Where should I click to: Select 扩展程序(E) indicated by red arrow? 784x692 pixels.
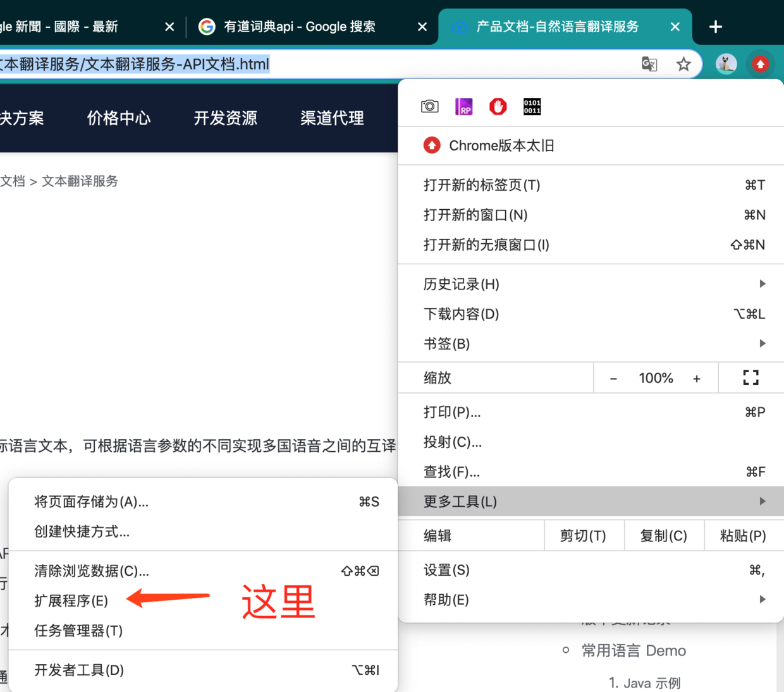point(71,600)
